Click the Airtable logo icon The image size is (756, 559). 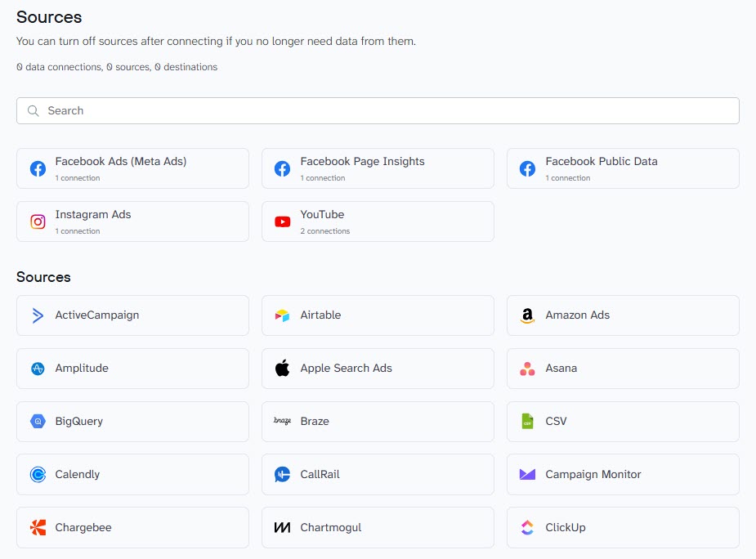point(283,315)
